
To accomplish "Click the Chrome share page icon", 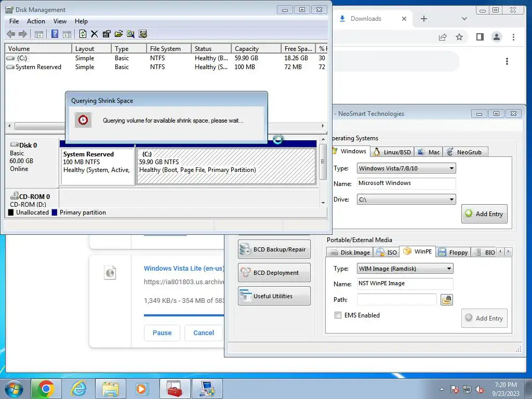I will 443,37.
